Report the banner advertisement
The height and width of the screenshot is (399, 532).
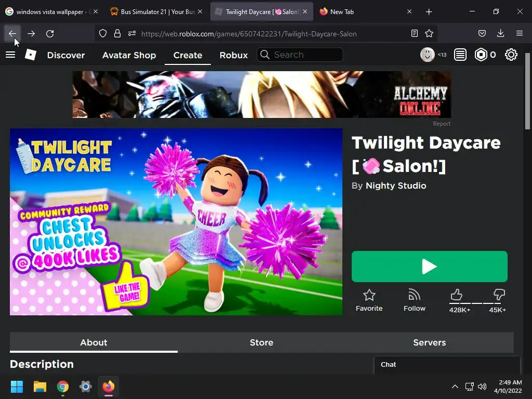pyautogui.click(x=442, y=124)
